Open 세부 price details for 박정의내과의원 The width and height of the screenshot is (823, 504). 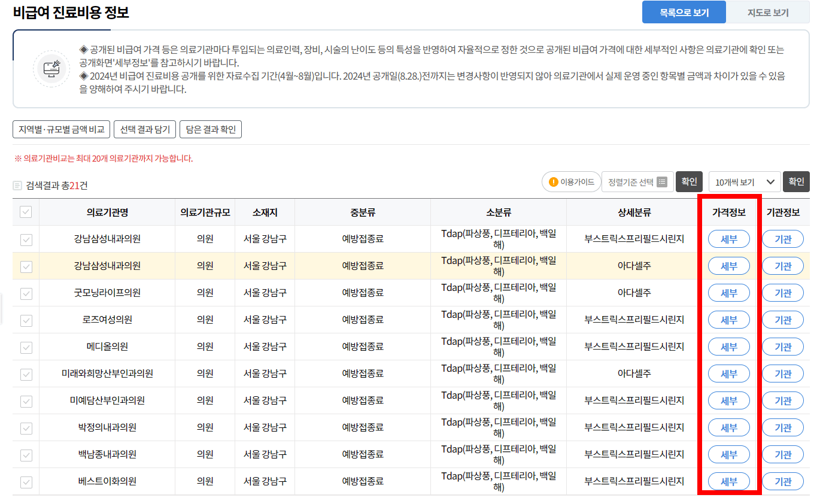729,427
